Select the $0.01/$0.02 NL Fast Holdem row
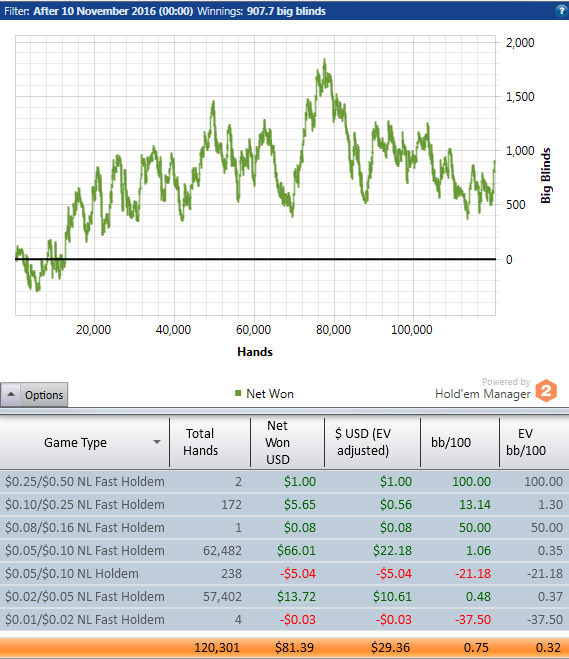Viewport: 569px width, 659px height. click(x=284, y=619)
